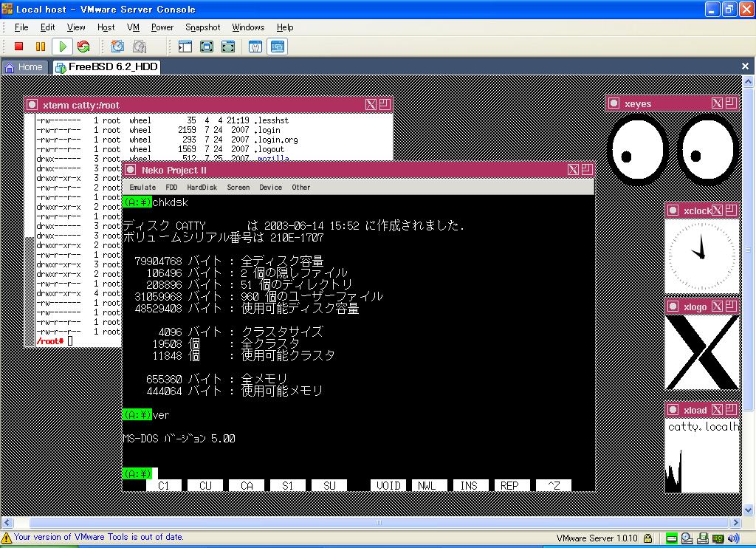Click the hard disk device status icon
Screen dimensions: 756x548
point(671,538)
